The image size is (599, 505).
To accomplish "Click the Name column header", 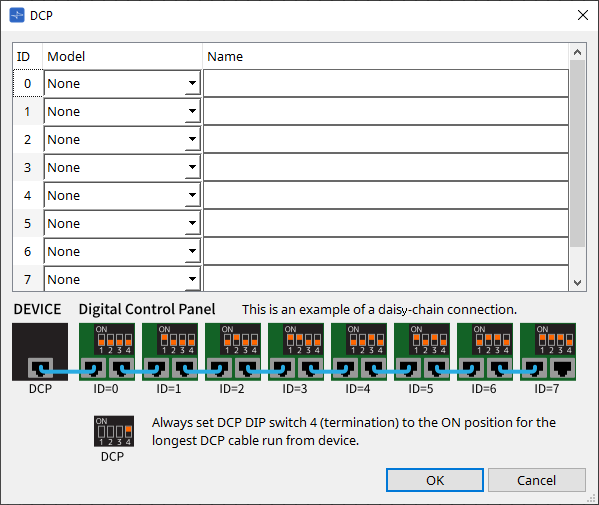I will (386, 57).
